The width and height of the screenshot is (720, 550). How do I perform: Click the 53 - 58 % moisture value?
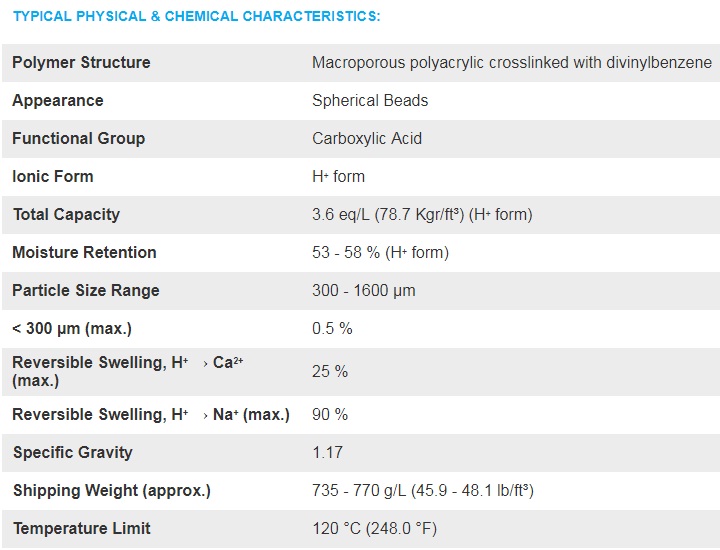[381, 253]
